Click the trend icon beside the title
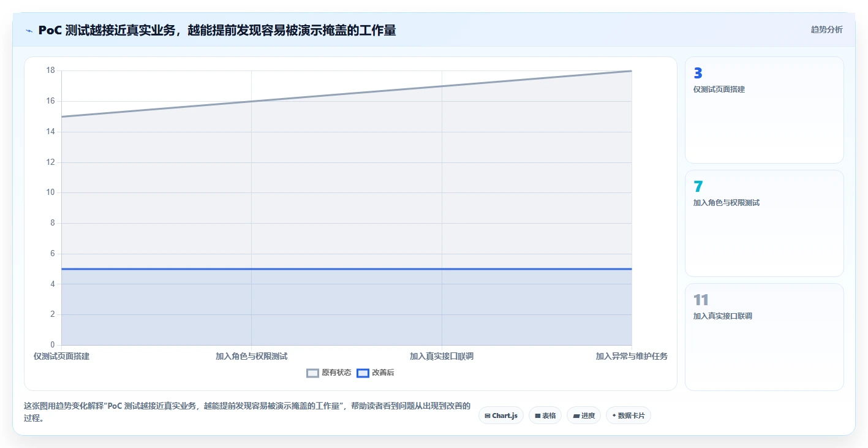The height and width of the screenshot is (448, 868). pyautogui.click(x=29, y=30)
